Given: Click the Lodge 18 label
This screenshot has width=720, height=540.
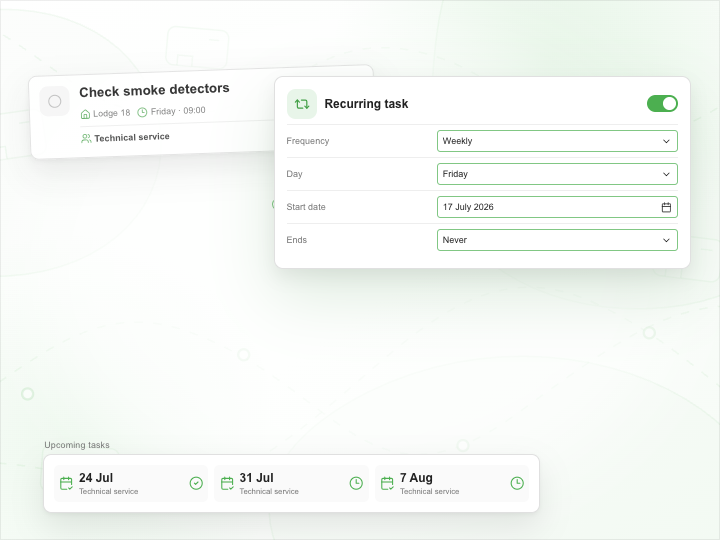Looking at the screenshot, I should (x=112, y=113).
